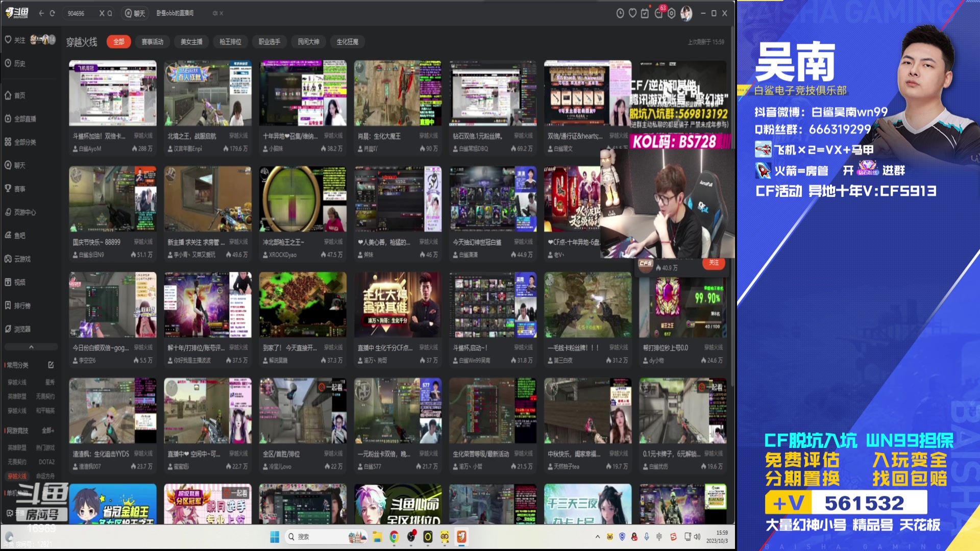Open 鱼吧 in the sidebar
Viewport: 980px width, 551px height.
(15, 236)
